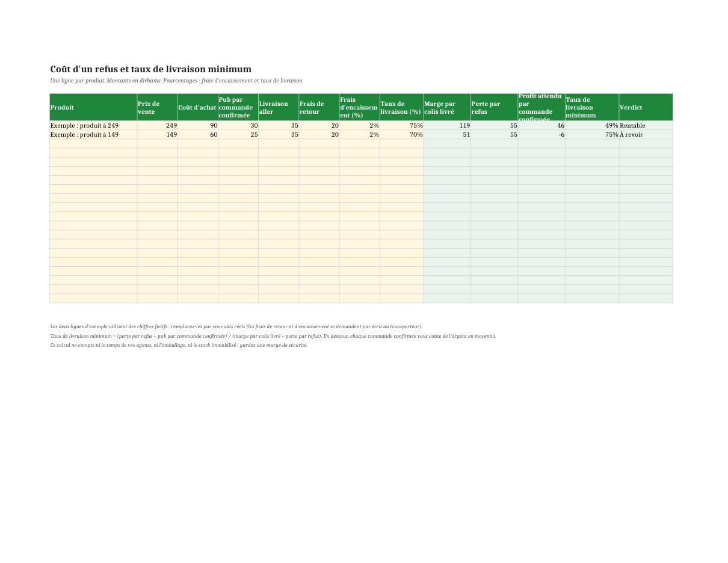This screenshot has width=728, height=563.
Task: Click the "Frais d'encaissement (%)" header
Action: (x=359, y=107)
